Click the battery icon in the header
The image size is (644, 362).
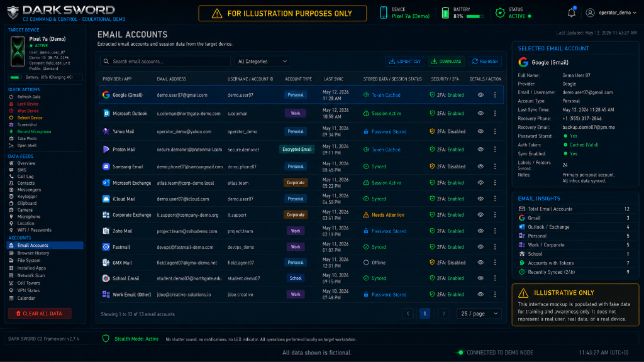pyautogui.click(x=445, y=13)
